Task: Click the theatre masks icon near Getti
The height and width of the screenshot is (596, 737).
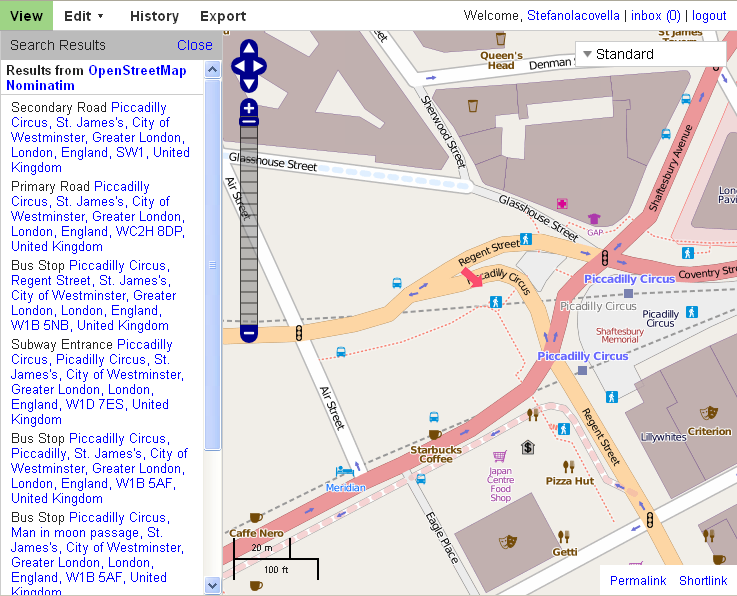Action: point(508,541)
